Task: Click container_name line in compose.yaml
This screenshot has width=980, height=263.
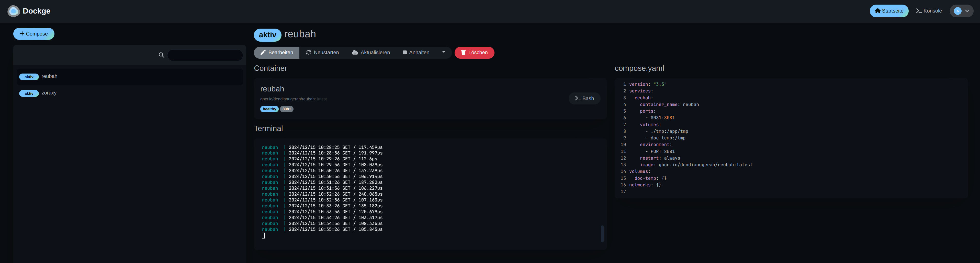Action: 669,104
